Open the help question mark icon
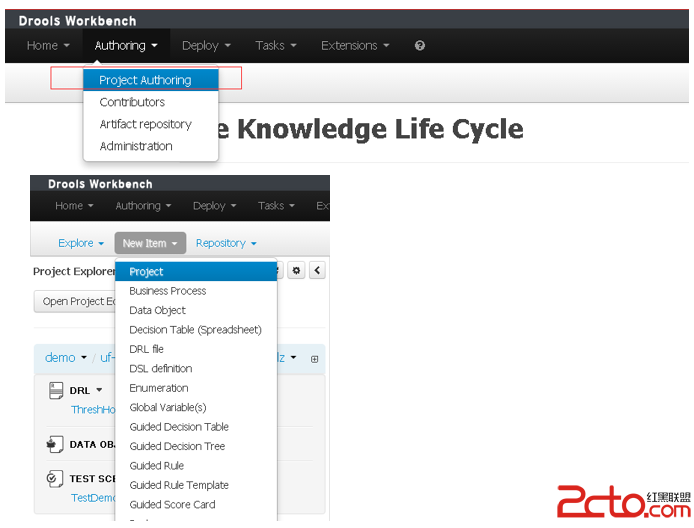The height and width of the screenshot is (528, 694). tap(420, 46)
